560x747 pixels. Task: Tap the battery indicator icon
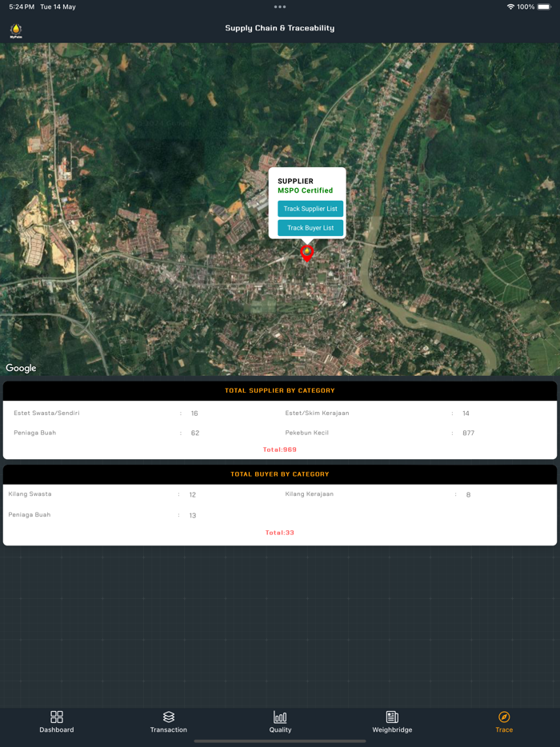click(x=544, y=6)
